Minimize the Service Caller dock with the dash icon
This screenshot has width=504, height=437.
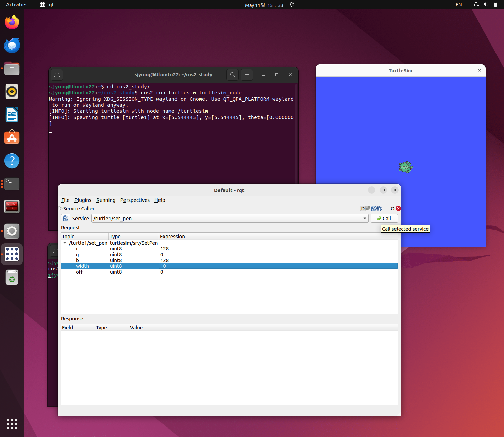[387, 209]
